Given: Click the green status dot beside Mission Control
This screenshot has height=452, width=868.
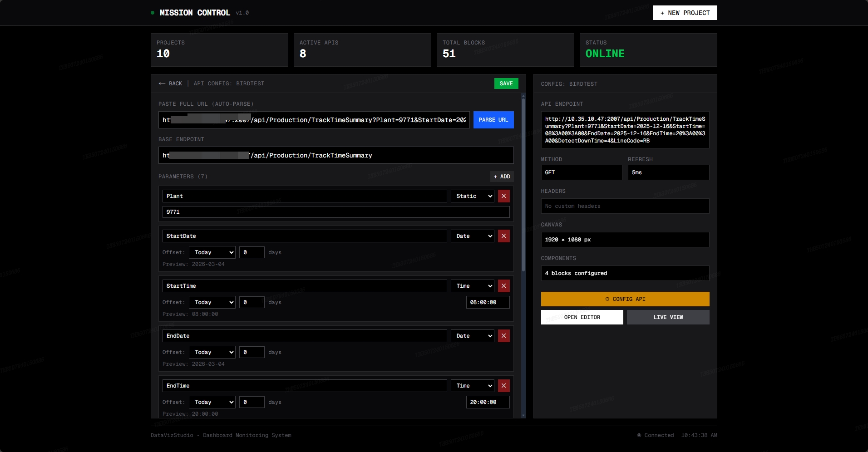Looking at the screenshot, I should (x=153, y=13).
